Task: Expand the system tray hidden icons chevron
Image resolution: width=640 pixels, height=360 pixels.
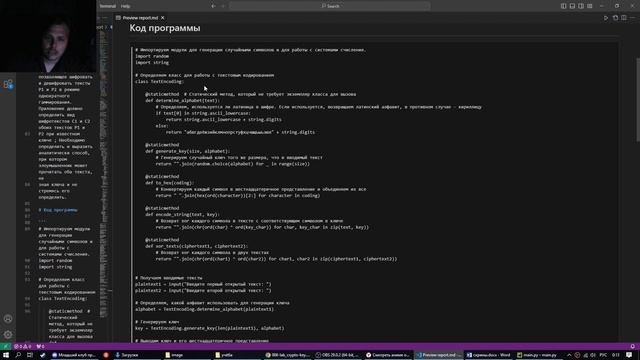Action: (569, 355)
